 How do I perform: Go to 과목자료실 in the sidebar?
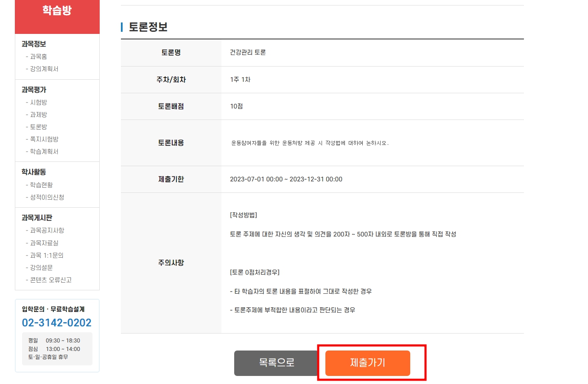44,243
